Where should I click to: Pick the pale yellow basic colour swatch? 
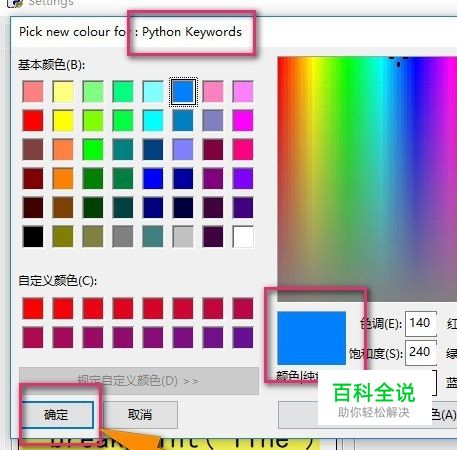(63, 91)
